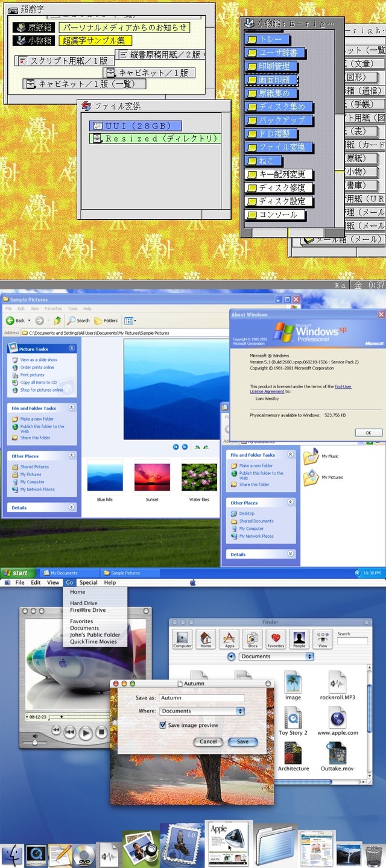The height and width of the screenshot is (868, 386).
Task: Show the previous image in filmstrip preview
Action: coord(176,447)
